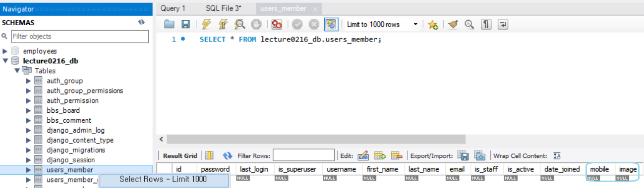This screenshot has height=188, width=644.
Task: Expand the auth_group table
Action: click(29, 81)
